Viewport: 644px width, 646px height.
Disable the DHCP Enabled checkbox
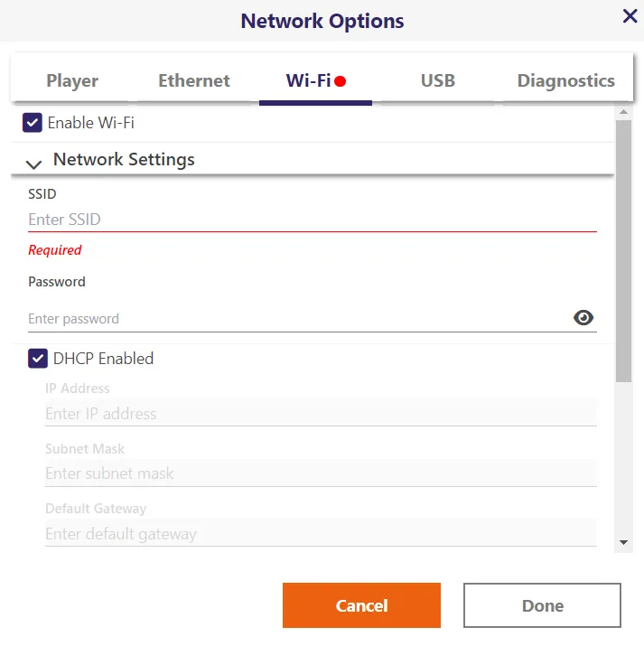click(x=38, y=359)
